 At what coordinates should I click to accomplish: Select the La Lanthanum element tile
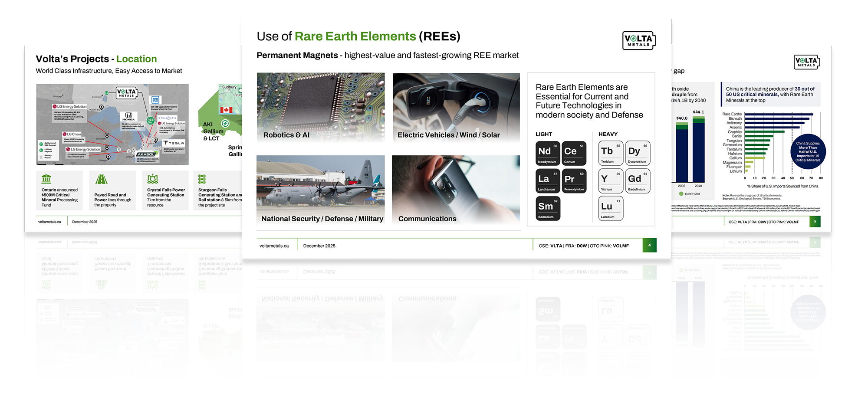(x=548, y=181)
